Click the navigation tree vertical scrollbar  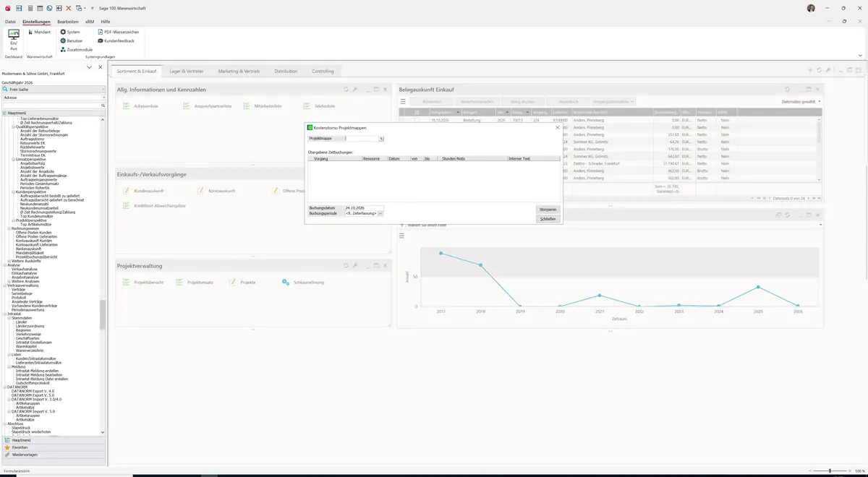(103, 275)
